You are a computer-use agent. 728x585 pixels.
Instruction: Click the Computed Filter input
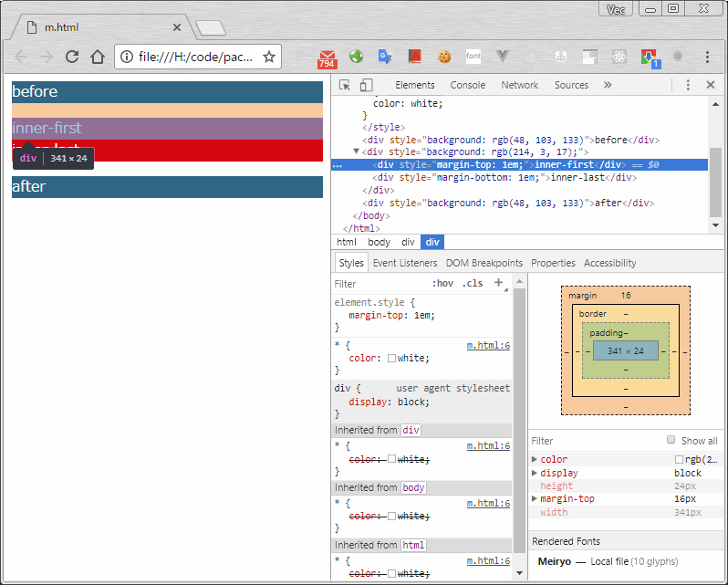pyautogui.click(x=597, y=441)
